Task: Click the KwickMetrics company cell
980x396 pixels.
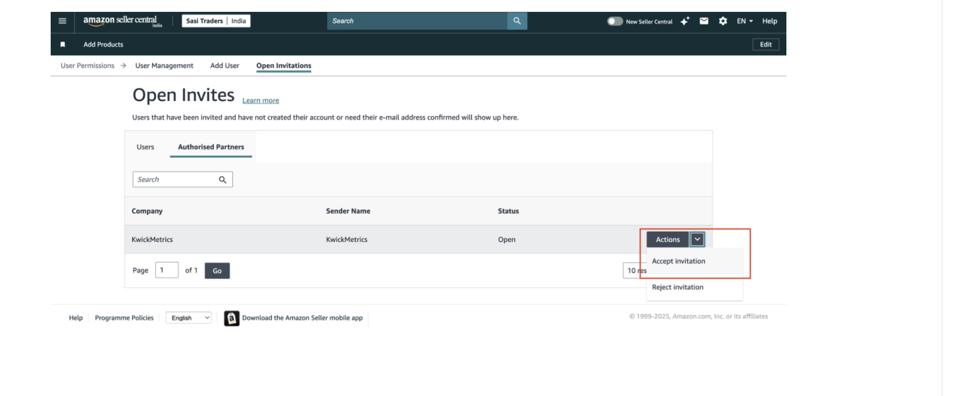Action: (152, 240)
